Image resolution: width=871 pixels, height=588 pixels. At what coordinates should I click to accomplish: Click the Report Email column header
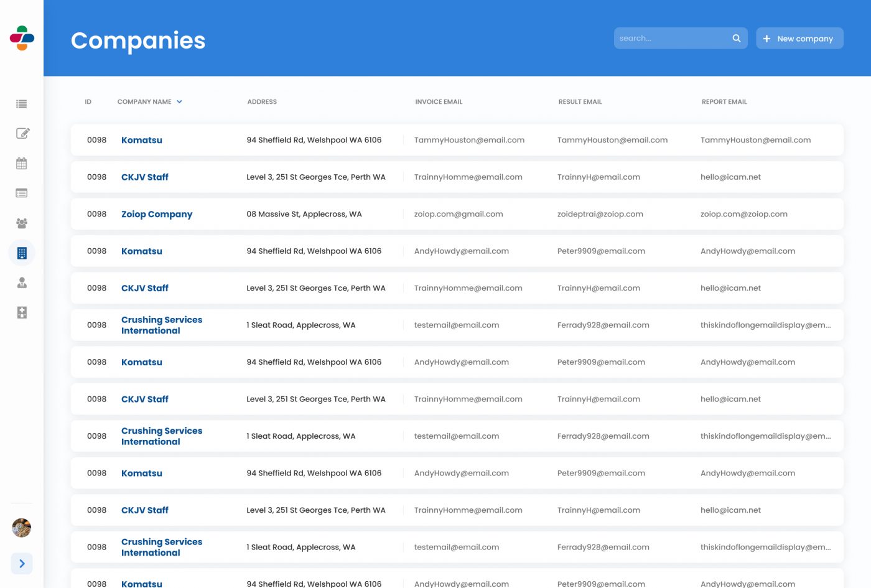pyautogui.click(x=724, y=102)
